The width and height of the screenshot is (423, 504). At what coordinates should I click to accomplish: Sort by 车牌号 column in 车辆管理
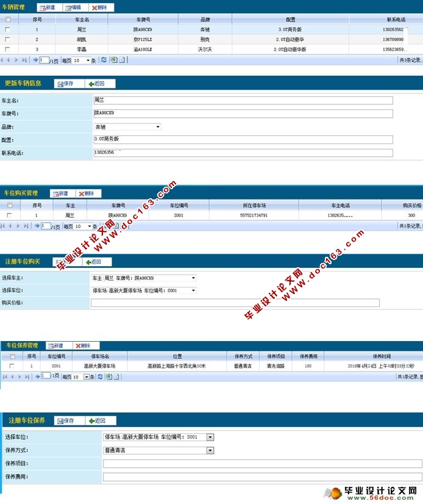pos(143,20)
